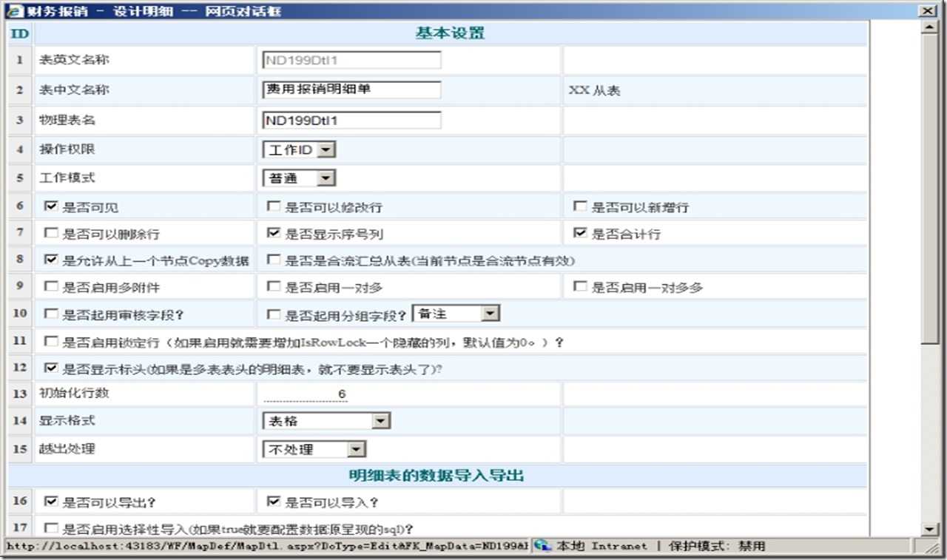Enable the 是否启用多附件 checkbox
947x560 pixels.
50,286
